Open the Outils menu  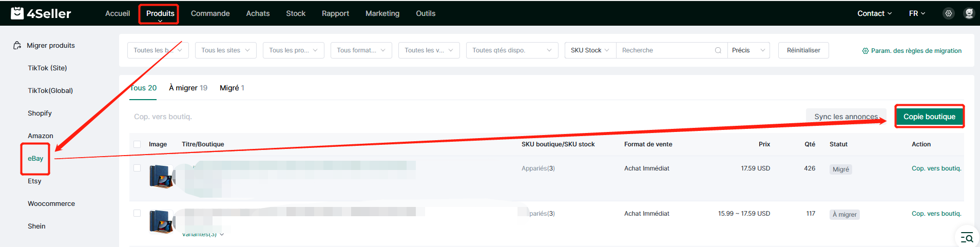426,13
